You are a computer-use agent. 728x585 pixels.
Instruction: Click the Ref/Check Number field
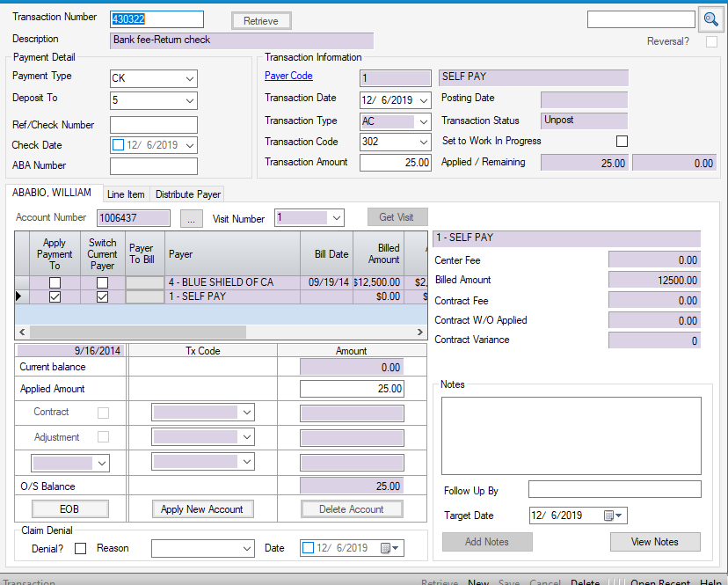[154, 125]
